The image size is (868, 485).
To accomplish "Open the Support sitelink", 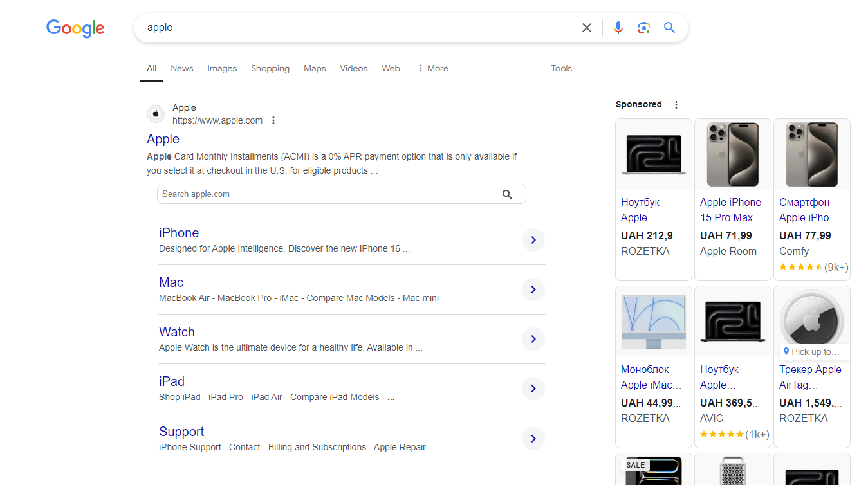I will click(x=181, y=432).
